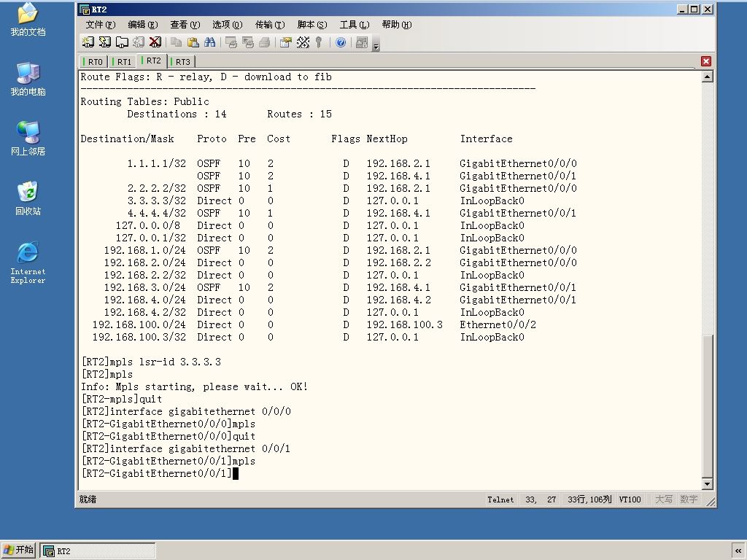Click the 'Info: Mpls starting' message line
This screenshot has height=560, width=747.
click(194, 386)
